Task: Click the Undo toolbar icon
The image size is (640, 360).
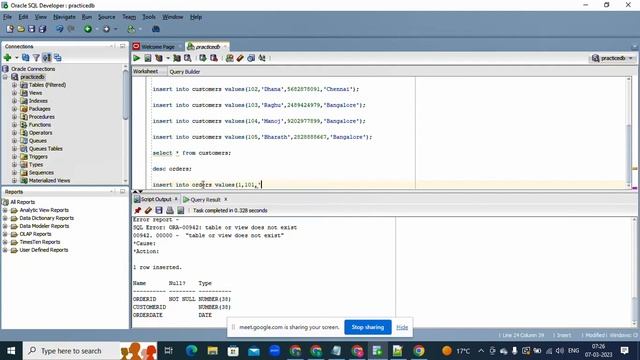Action: click(x=60, y=29)
